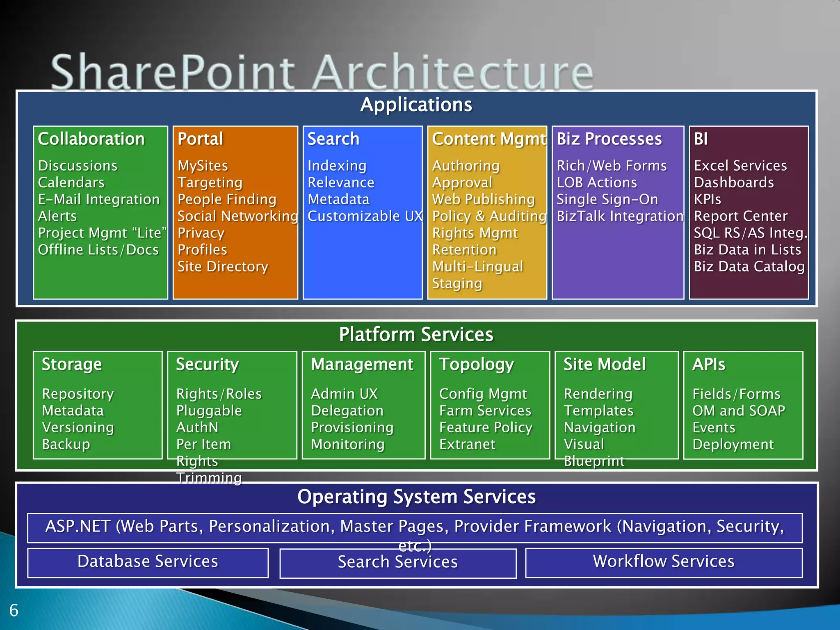Select the Site Model heading
840x630 pixels.
(605, 364)
